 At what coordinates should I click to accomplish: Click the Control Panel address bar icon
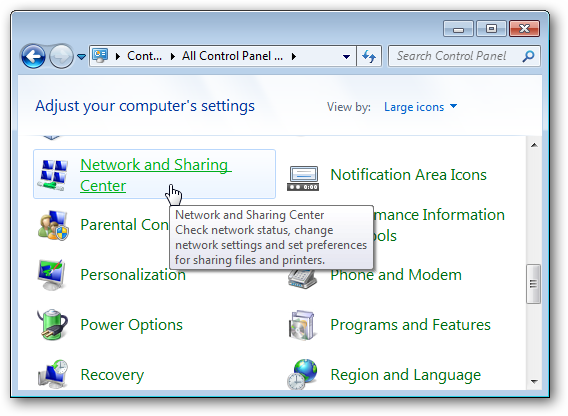click(100, 56)
